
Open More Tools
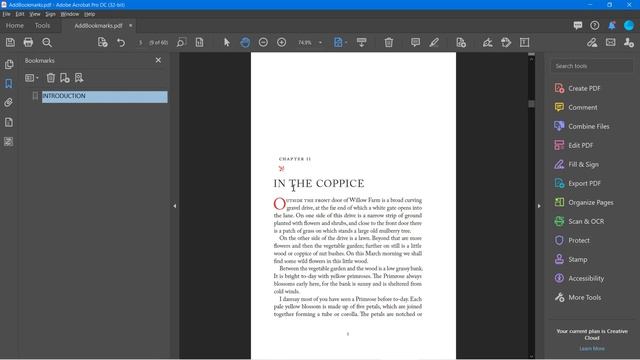coord(584,297)
